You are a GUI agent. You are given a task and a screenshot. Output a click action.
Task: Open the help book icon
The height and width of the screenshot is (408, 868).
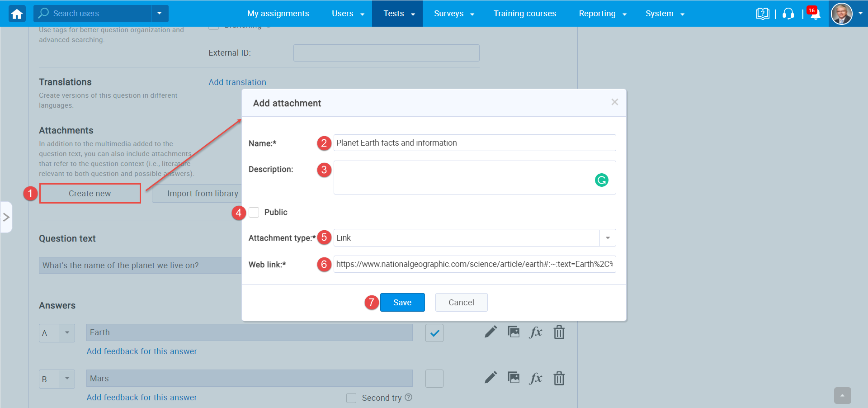pos(763,14)
